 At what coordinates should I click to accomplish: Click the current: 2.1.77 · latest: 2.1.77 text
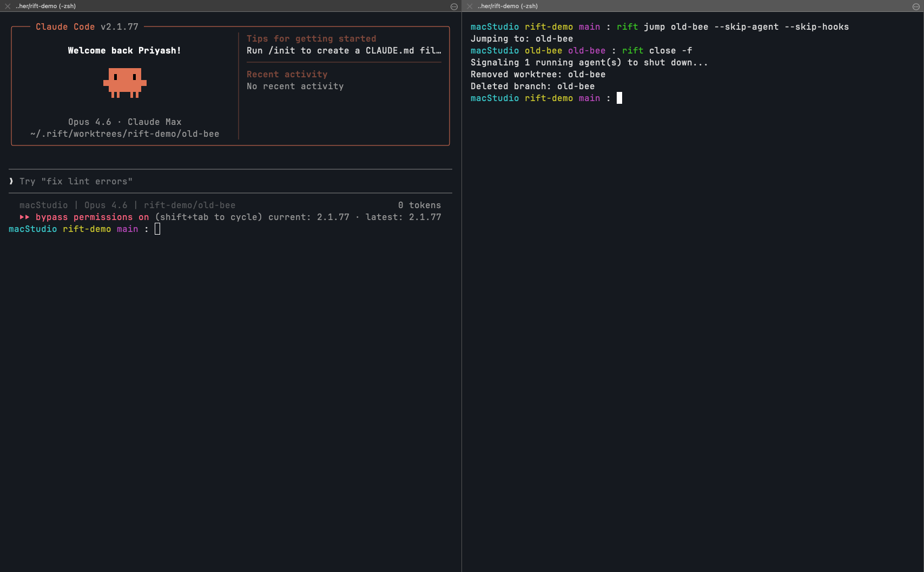point(355,217)
